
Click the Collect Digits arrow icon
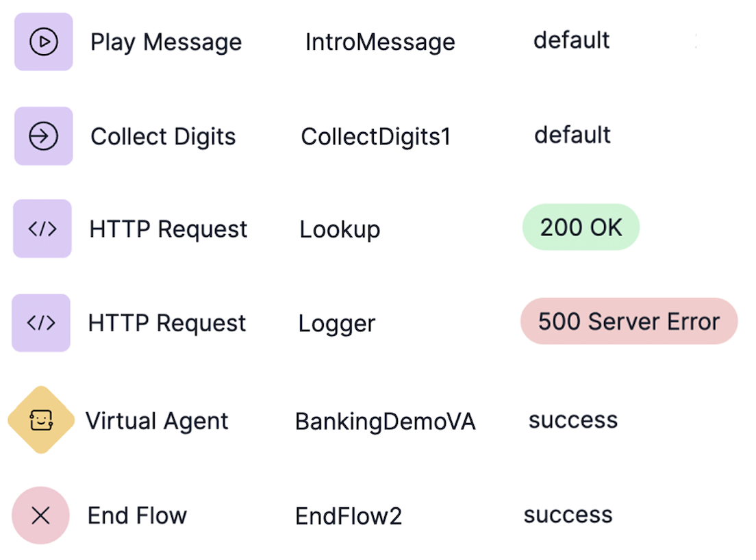click(x=42, y=136)
